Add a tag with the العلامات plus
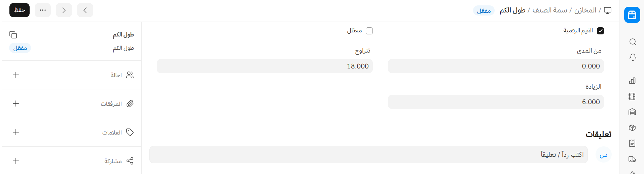The image size is (644, 174). pyautogui.click(x=16, y=132)
